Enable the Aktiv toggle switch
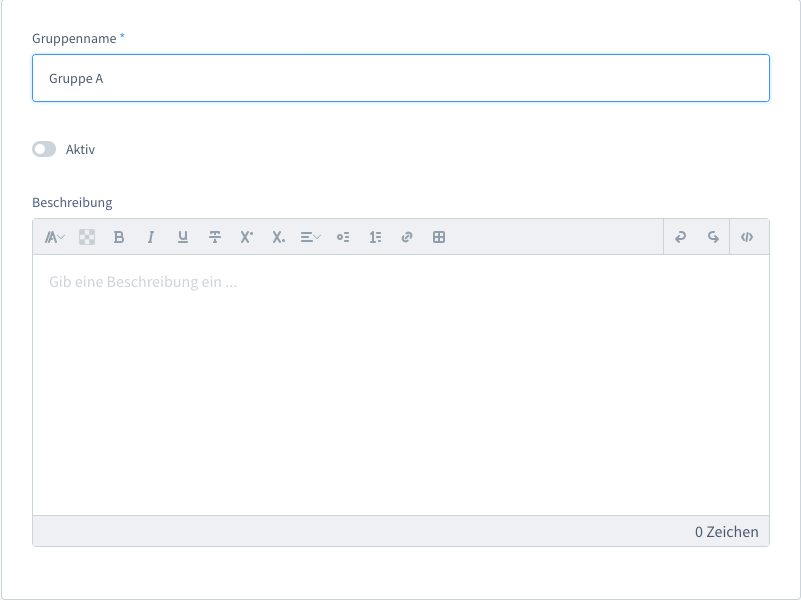Viewport: 801px width, 600px height. 44,149
